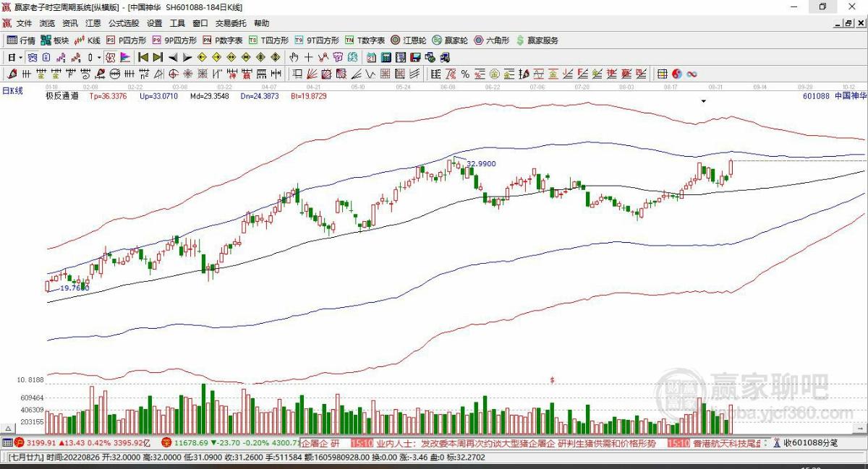Select the red pencil drawing tool

pyautogui.click(x=12, y=74)
